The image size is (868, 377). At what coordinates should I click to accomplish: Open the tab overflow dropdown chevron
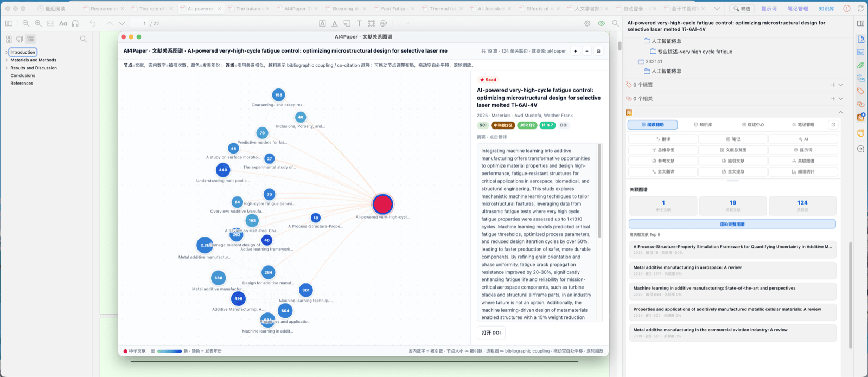click(x=717, y=8)
